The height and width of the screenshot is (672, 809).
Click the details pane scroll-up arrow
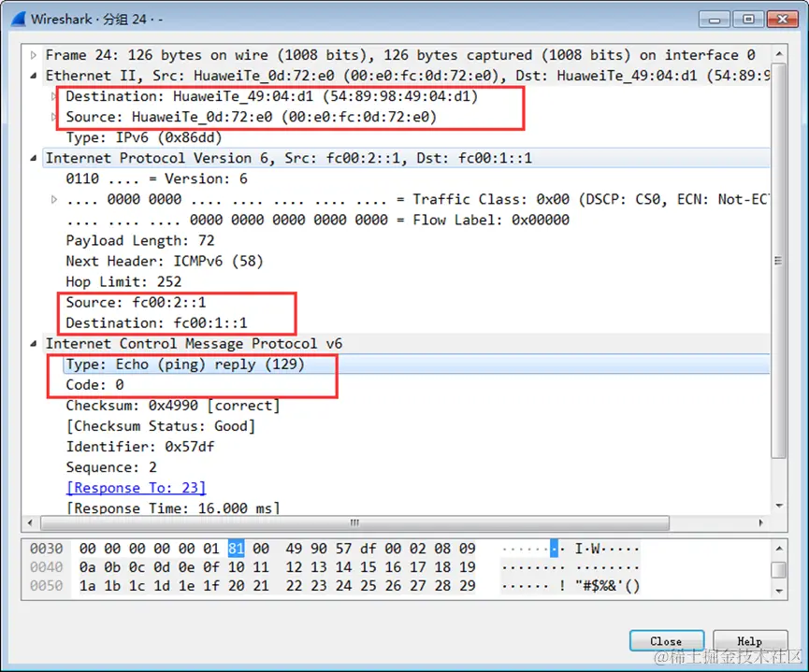coord(779,53)
